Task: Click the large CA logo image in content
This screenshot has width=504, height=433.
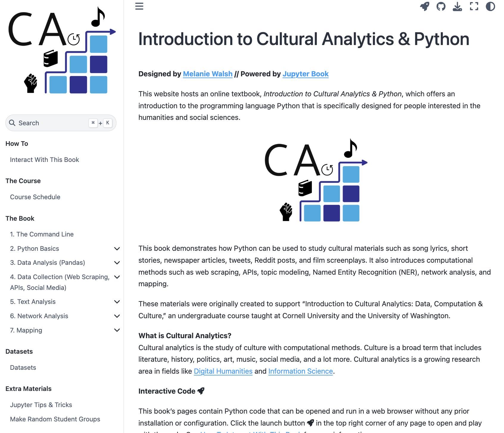Action: (x=316, y=180)
